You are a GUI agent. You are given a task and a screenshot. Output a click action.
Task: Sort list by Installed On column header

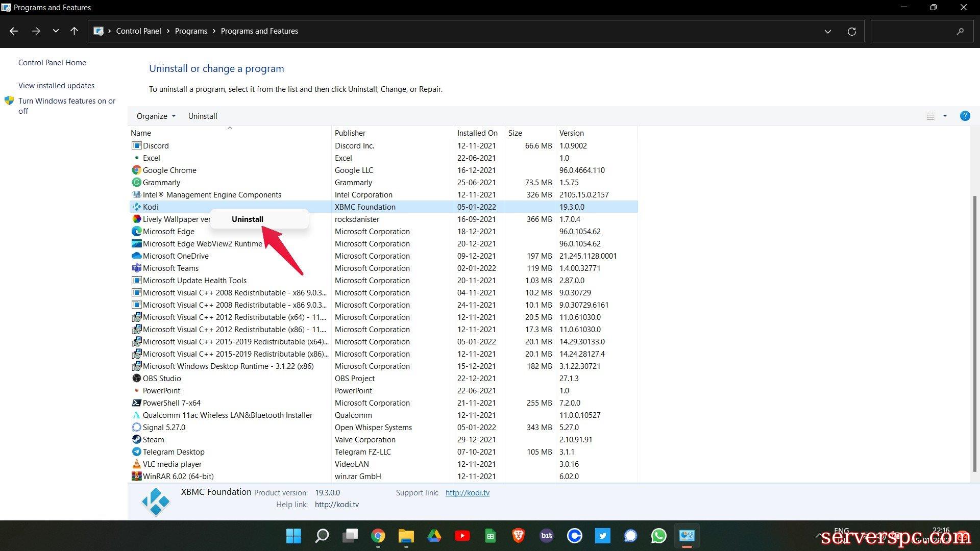click(x=477, y=133)
